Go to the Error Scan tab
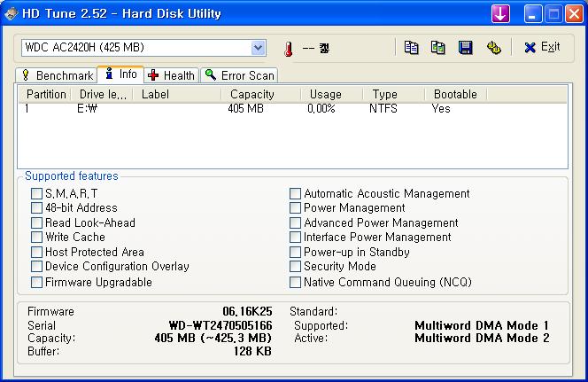The image size is (588, 382). tap(239, 75)
